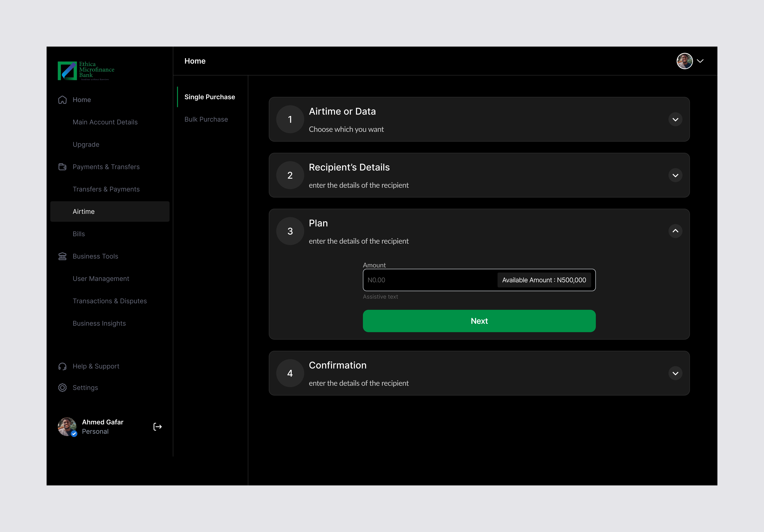Click the Help & Support headset icon
Image resolution: width=764 pixels, height=532 pixels.
pos(62,366)
